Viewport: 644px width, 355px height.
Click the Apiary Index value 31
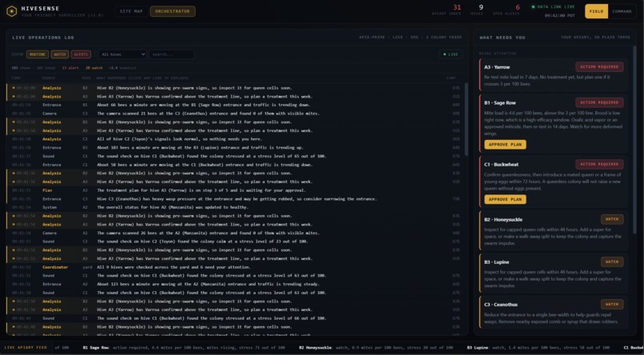coord(457,7)
